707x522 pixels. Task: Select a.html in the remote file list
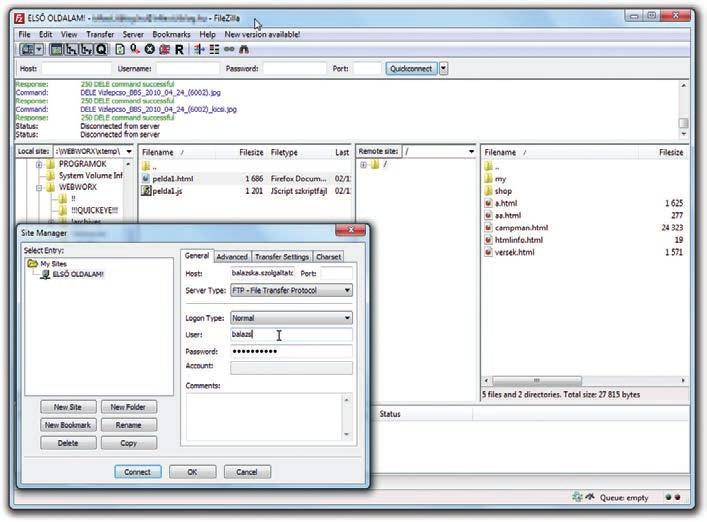506,203
